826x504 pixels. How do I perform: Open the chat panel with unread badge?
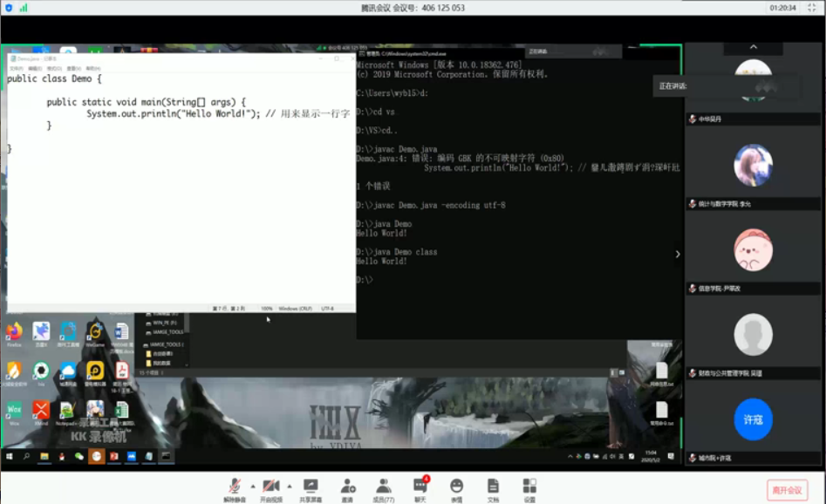point(420,487)
